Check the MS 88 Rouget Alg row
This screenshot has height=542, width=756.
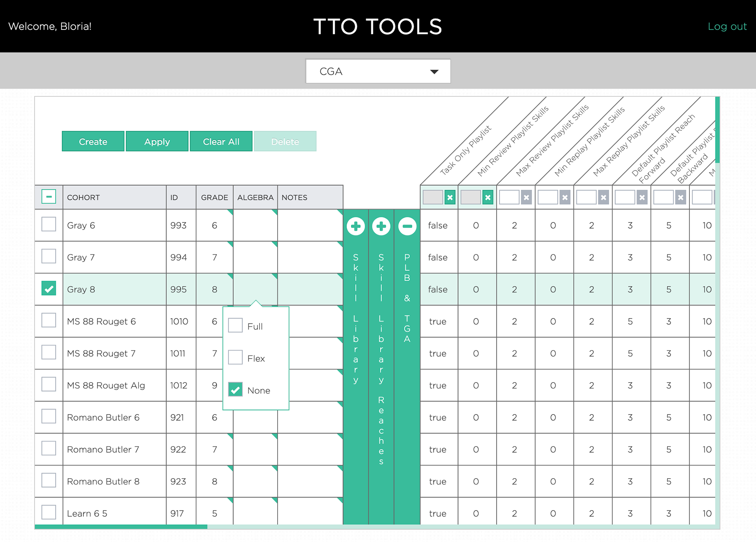tap(49, 385)
